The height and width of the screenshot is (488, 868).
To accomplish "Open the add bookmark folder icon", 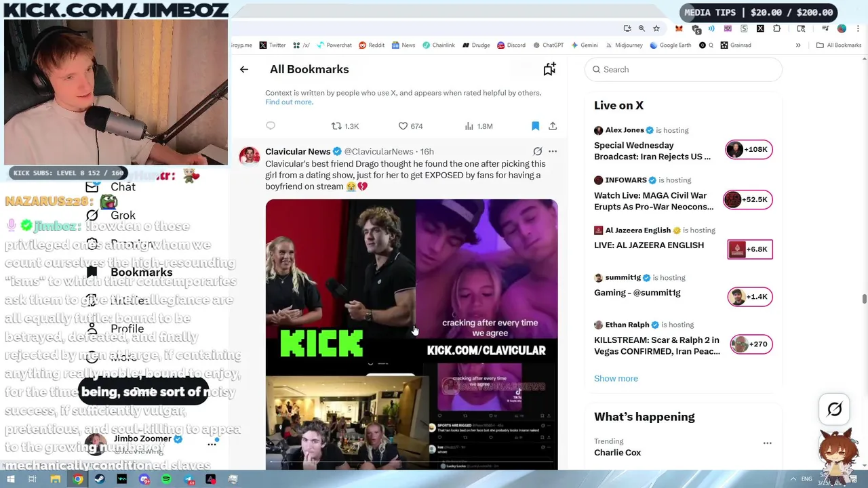I will point(549,69).
